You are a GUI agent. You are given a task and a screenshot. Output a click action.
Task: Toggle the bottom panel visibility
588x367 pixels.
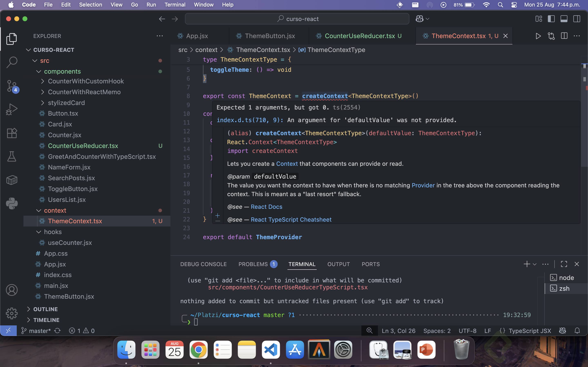pos(564,19)
